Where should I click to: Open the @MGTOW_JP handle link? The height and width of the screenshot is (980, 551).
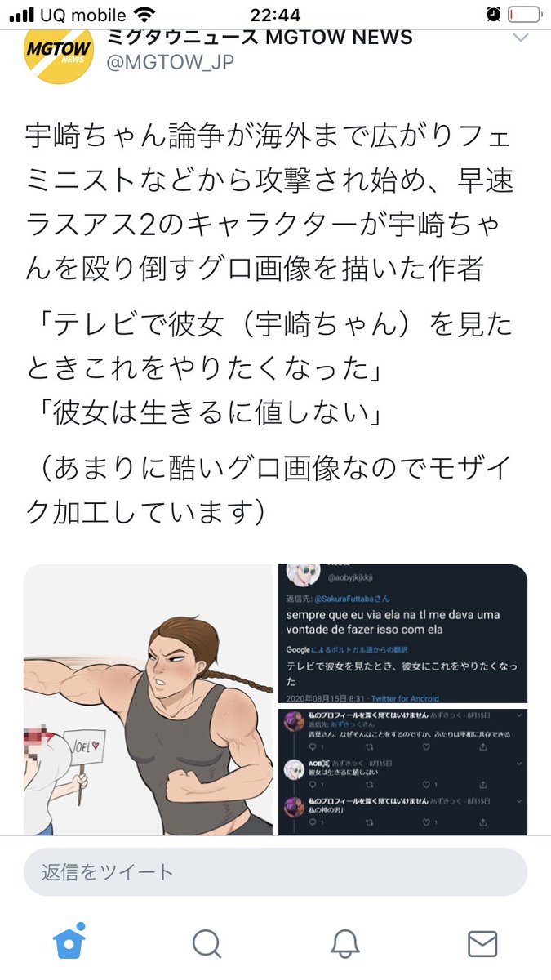(171, 62)
